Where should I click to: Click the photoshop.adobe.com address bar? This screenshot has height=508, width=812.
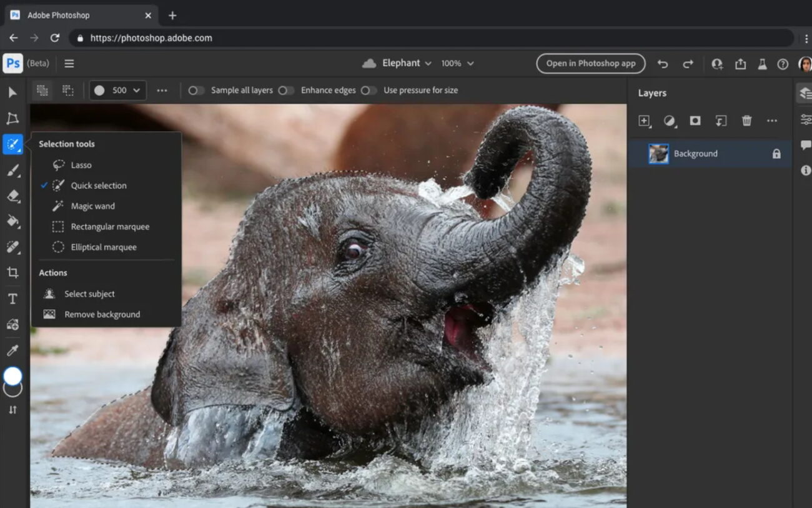pos(431,38)
